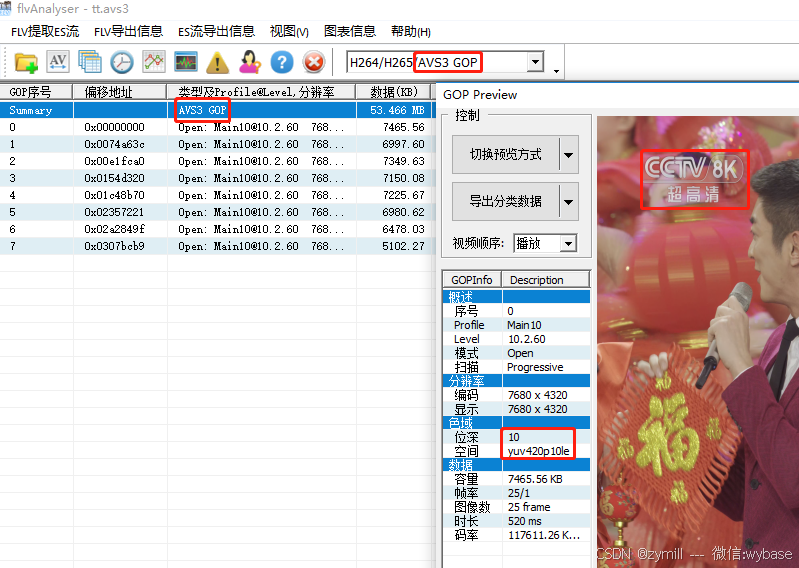
Task: Click the 图像数 25 frame row
Action: [x=517, y=507]
